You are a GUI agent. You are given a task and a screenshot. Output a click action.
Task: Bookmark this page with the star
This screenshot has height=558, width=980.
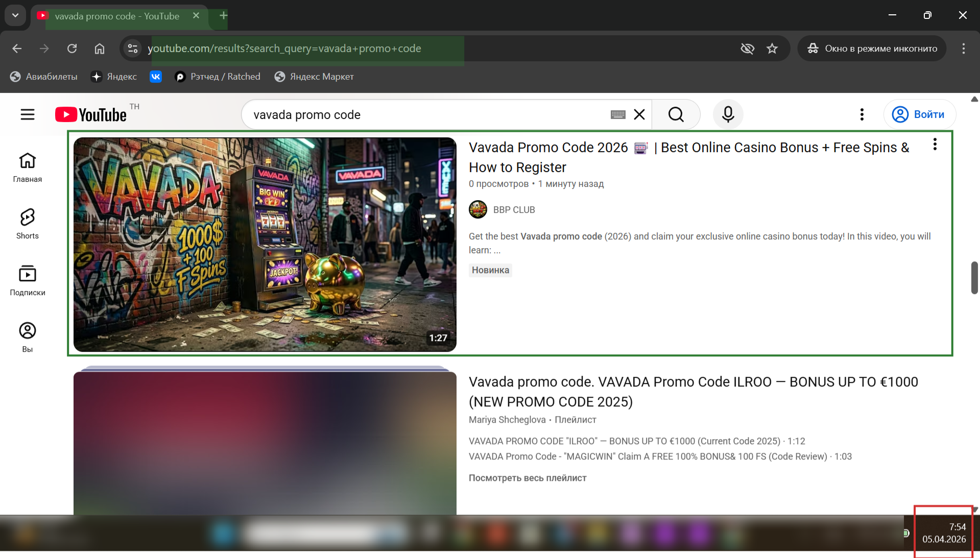tap(772, 48)
